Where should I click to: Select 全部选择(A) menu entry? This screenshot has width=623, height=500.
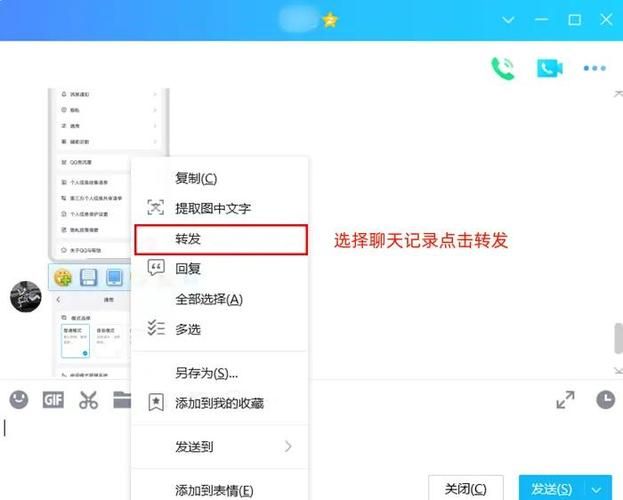[220, 299]
